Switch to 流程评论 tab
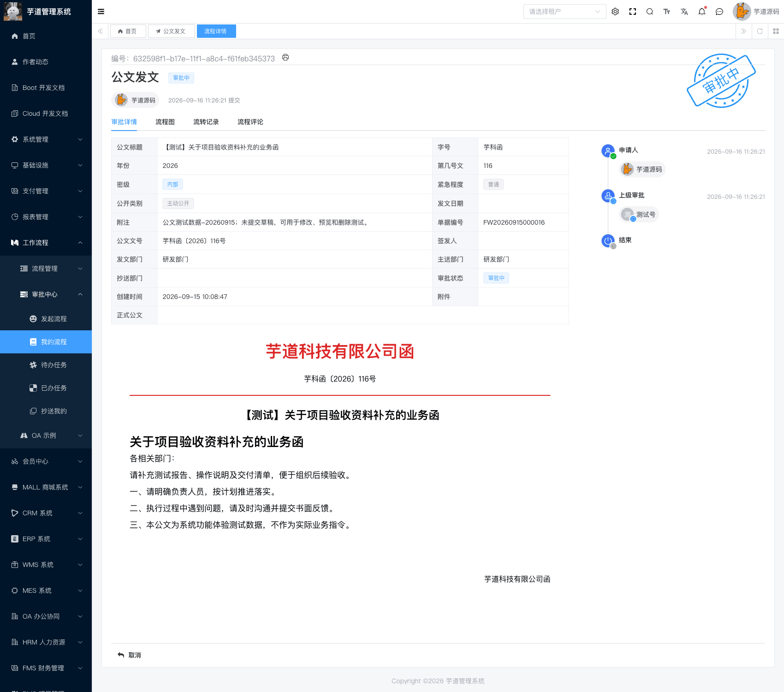The height and width of the screenshot is (692, 784). 250,122
